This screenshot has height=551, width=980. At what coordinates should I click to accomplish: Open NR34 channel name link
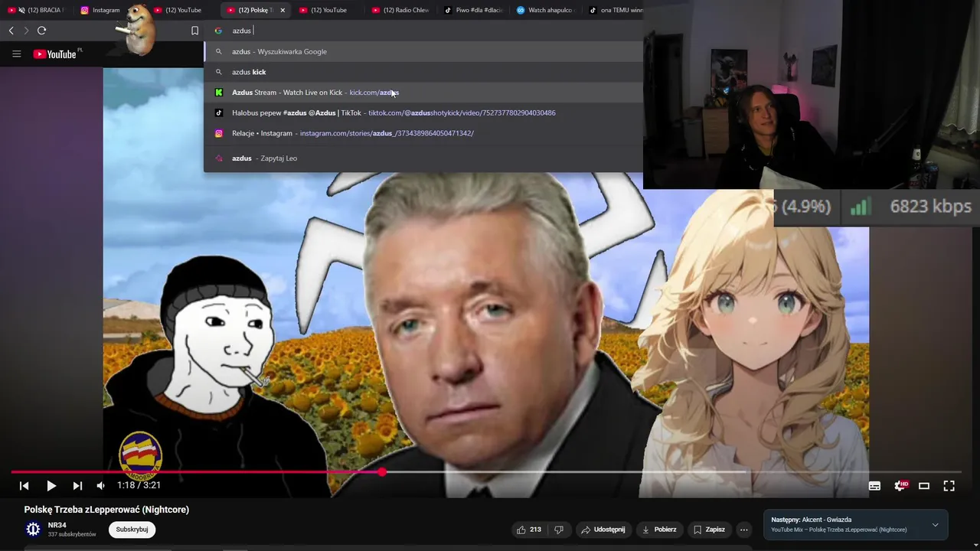(x=57, y=526)
